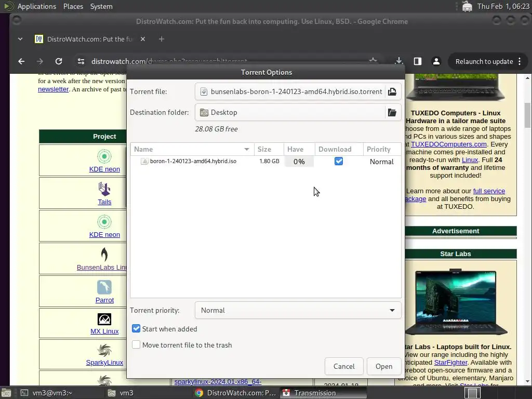
Task: Enable Move torrent file to the trash
Action: [x=136, y=345]
